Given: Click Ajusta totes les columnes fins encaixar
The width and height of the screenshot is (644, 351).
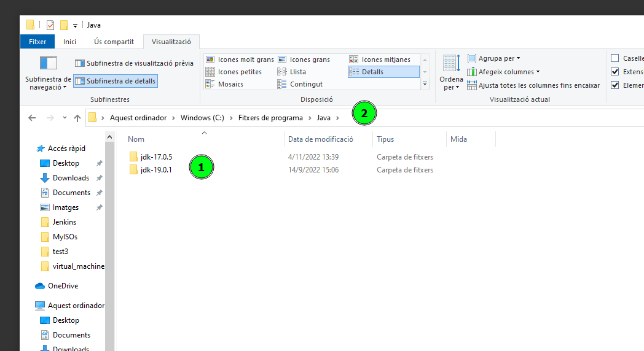Looking at the screenshot, I should 533,85.
